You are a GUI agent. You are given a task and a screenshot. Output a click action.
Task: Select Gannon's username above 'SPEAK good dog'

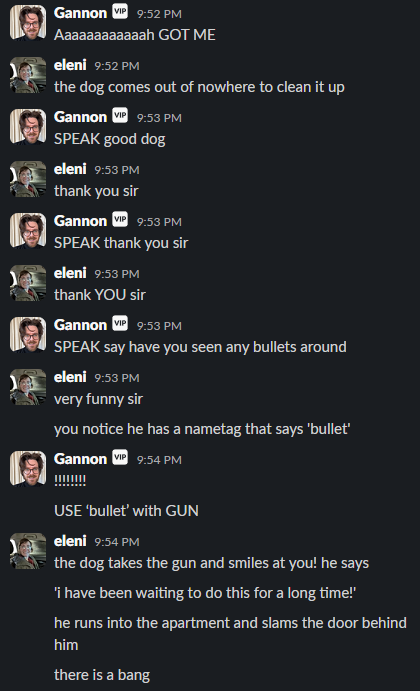(x=80, y=117)
